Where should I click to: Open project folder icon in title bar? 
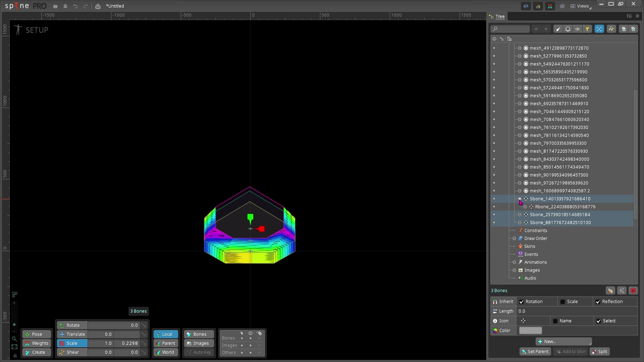(x=55, y=6)
